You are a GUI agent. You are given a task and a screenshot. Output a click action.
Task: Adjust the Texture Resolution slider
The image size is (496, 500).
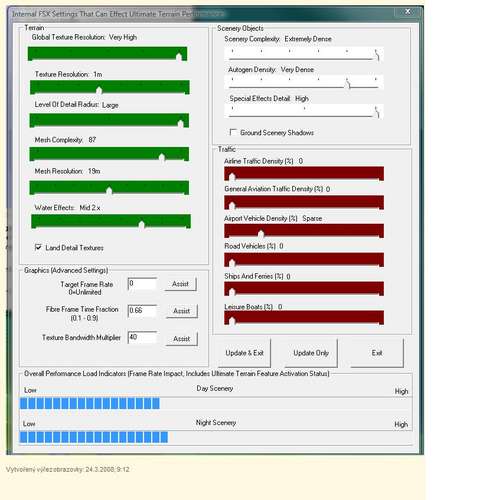point(110,87)
